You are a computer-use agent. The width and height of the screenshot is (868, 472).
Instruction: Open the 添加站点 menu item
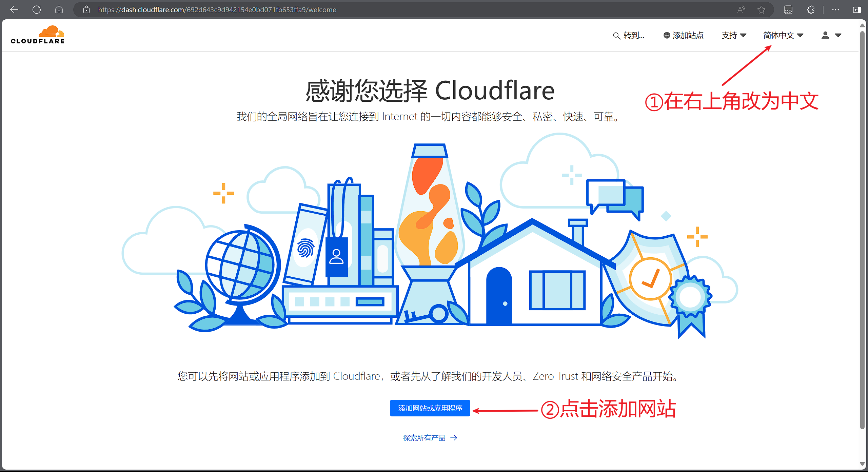pos(687,35)
